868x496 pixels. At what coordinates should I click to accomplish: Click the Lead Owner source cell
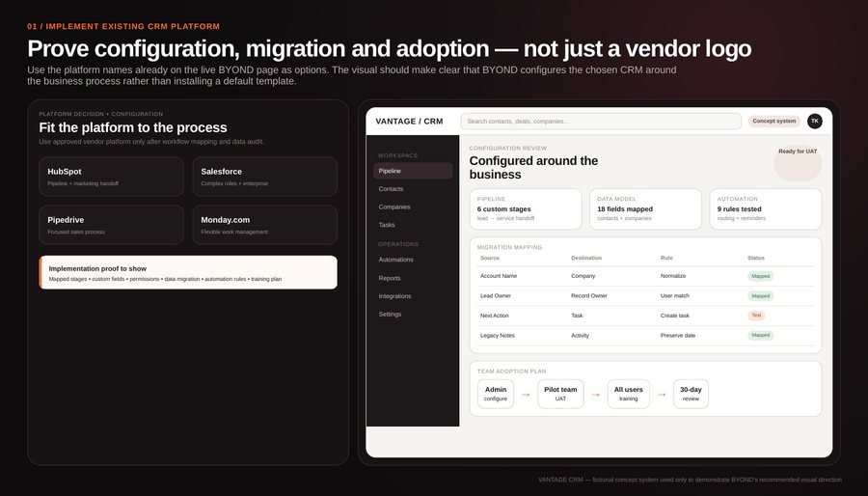(496, 295)
